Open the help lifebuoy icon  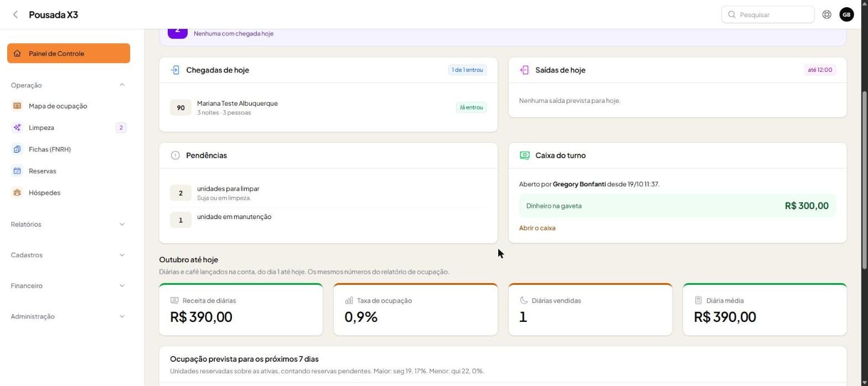826,15
